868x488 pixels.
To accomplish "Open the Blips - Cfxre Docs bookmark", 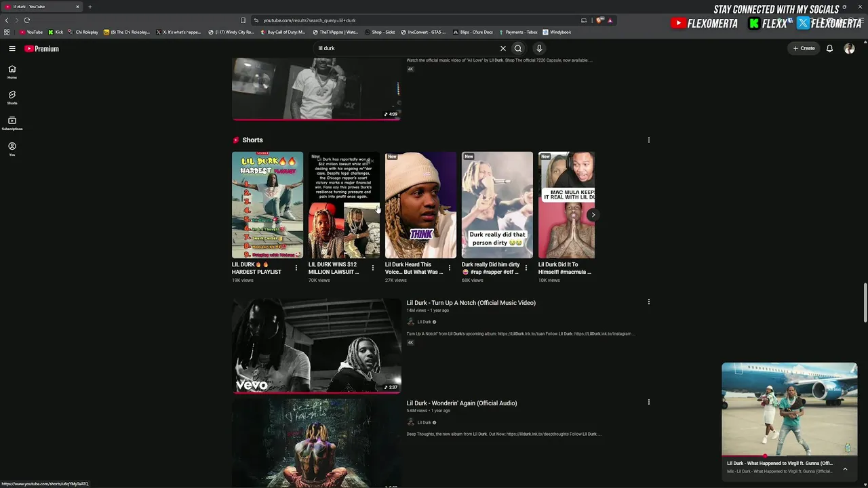I will (x=473, y=32).
